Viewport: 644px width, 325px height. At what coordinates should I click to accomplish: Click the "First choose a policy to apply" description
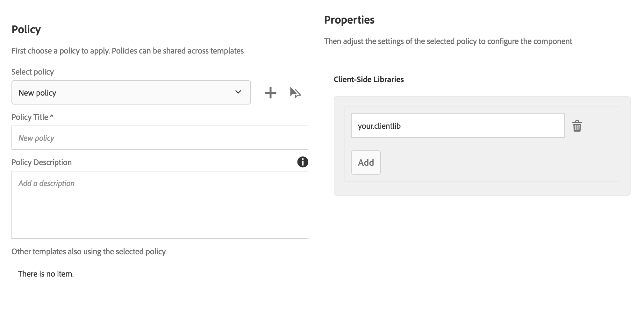[127, 51]
